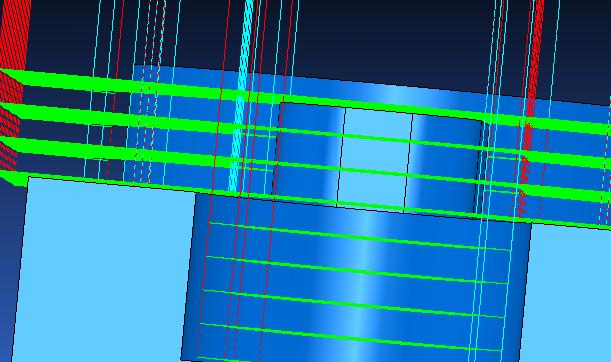Select the light-blue flat face between the upper cylinder halves
This screenshot has width=611, height=362.
375,160
